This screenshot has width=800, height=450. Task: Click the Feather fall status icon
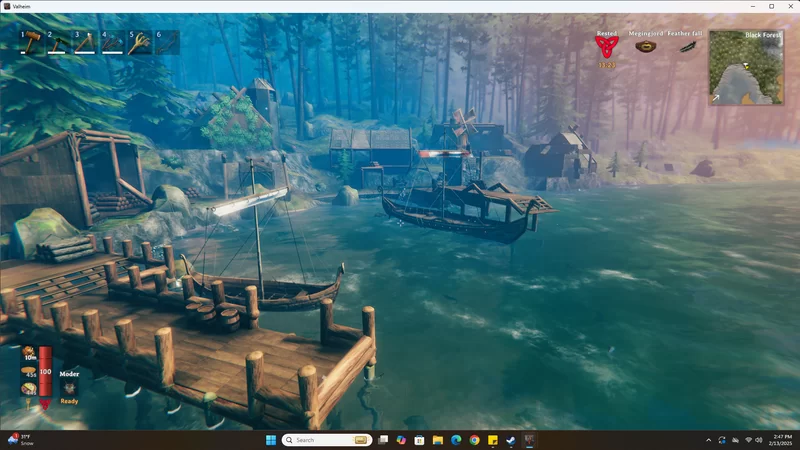point(687,47)
